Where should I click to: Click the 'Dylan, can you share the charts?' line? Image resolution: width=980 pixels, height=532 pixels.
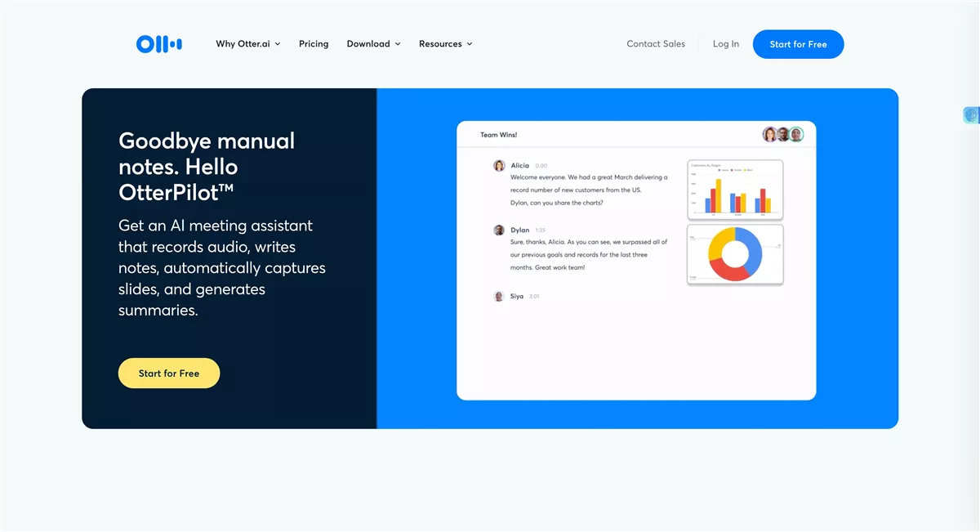pyautogui.click(x=557, y=203)
